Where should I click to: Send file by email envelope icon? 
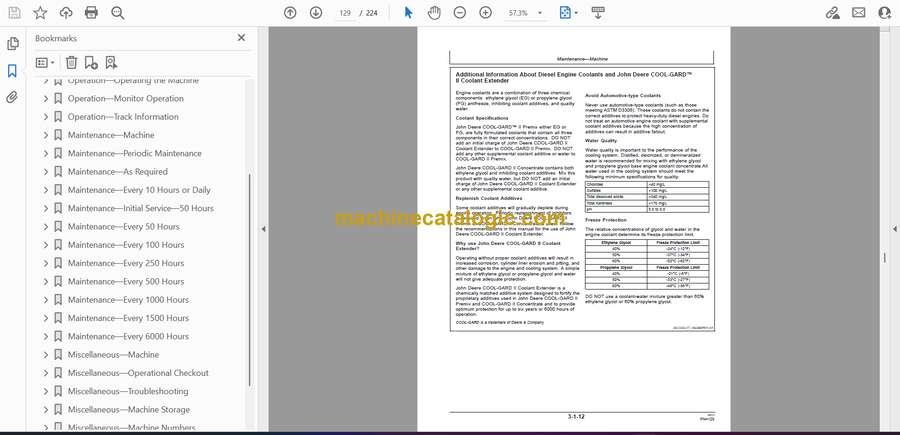tap(859, 13)
